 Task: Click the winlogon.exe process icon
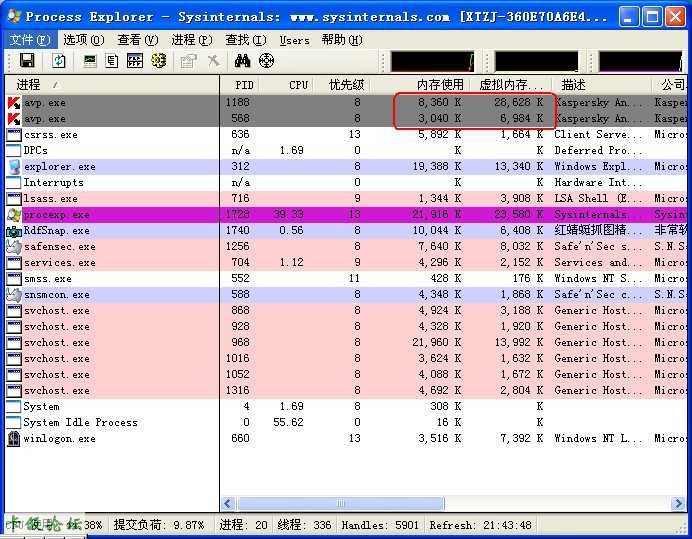(x=14, y=439)
